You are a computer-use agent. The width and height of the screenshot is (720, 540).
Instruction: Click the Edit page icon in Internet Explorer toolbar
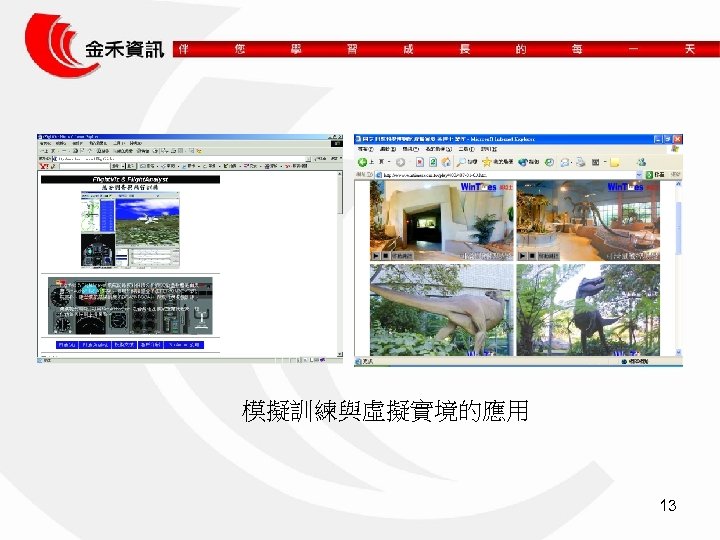[x=596, y=162]
